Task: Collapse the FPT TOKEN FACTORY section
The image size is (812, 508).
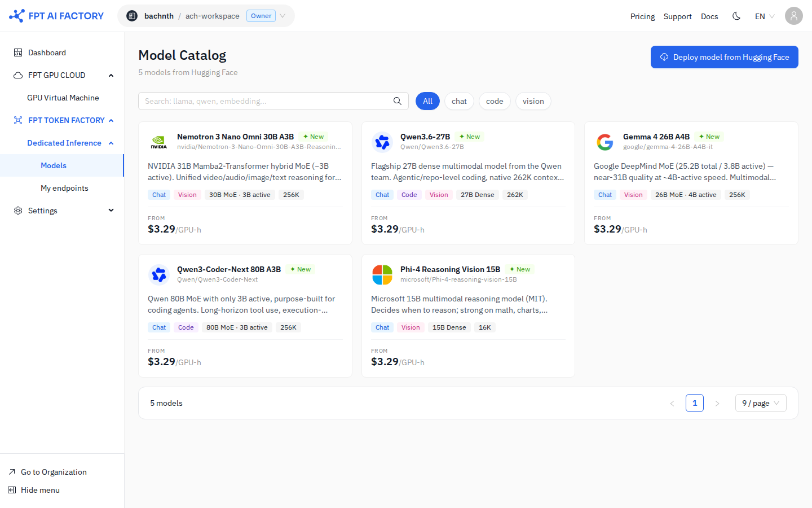Action: [111, 120]
